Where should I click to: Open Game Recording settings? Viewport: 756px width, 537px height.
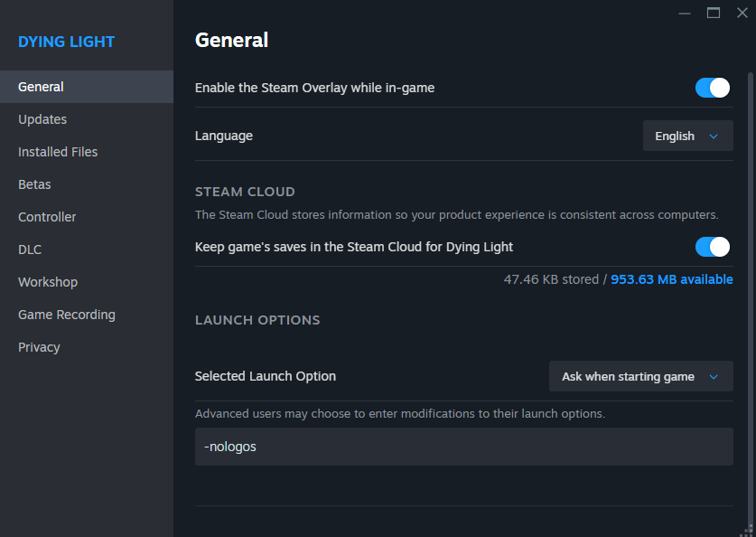[67, 315]
